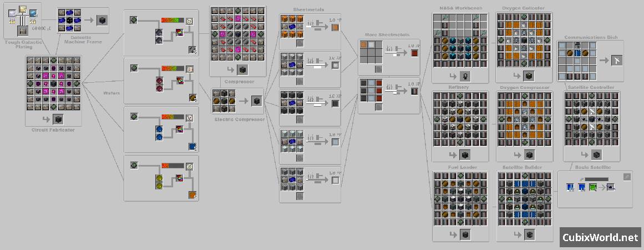Select the Tough Galactic Plating result slot
The width and height of the screenshot is (644, 250).
point(23,31)
